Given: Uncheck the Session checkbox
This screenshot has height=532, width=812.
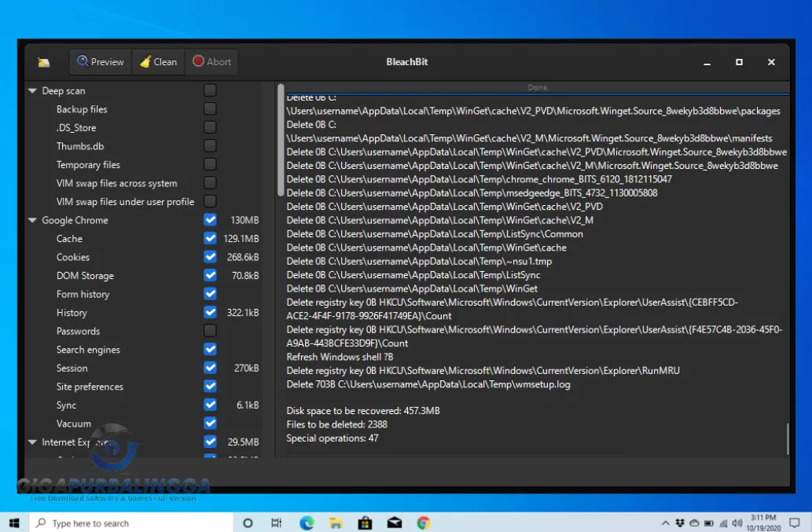Looking at the screenshot, I should pyautogui.click(x=210, y=368).
